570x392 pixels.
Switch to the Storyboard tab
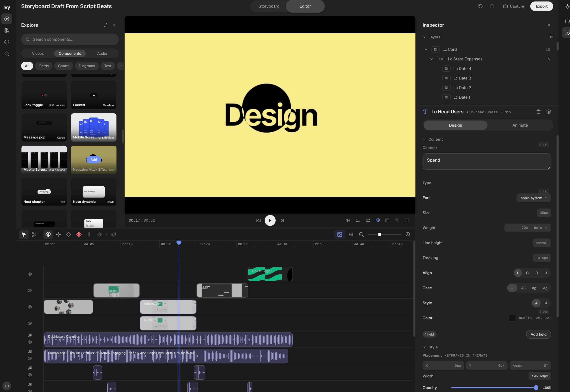(x=269, y=6)
